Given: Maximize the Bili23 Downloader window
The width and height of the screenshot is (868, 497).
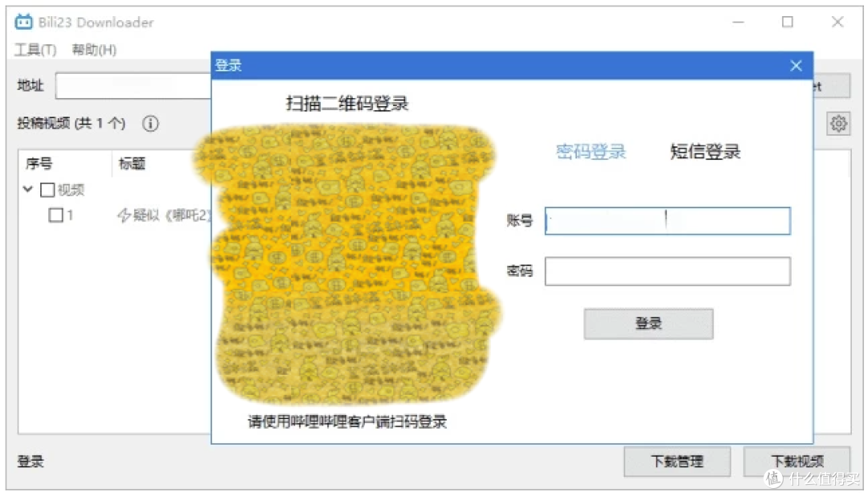Looking at the screenshot, I should tap(787, 22).
